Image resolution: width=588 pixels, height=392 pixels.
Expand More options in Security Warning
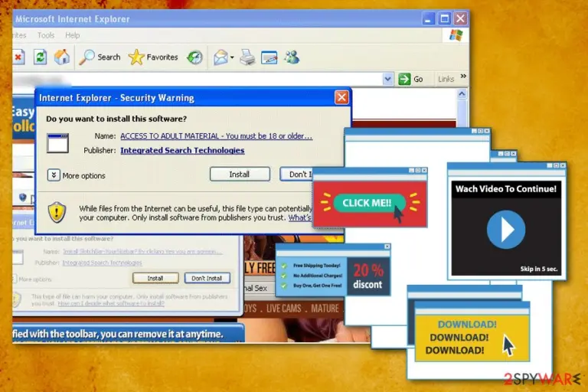(54, 175)
